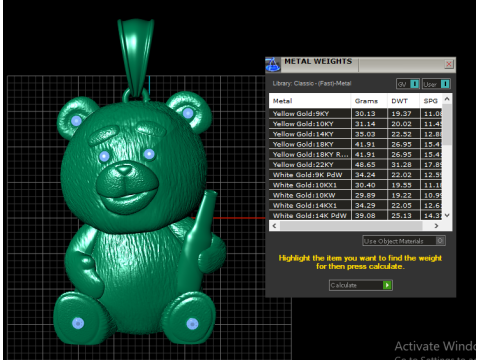This screenshot has width=480, height=360.
Task: Select the Yellow Gold:10KY row
Action: tap(355, 124)
